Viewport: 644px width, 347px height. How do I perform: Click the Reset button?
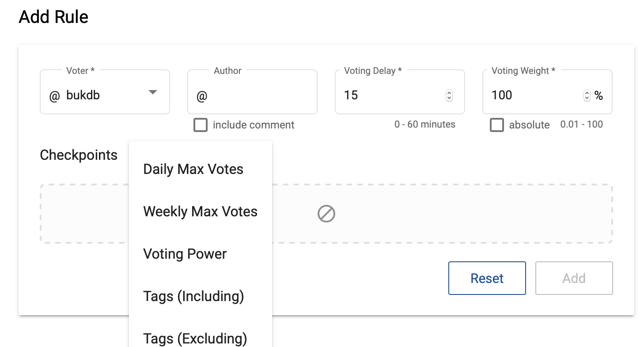(487, 278)
